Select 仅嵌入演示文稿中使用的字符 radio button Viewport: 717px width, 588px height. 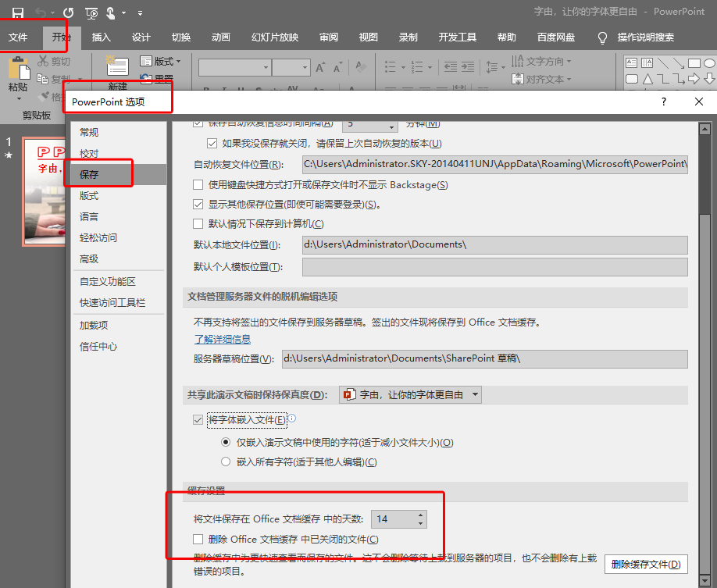click(226, 442)
